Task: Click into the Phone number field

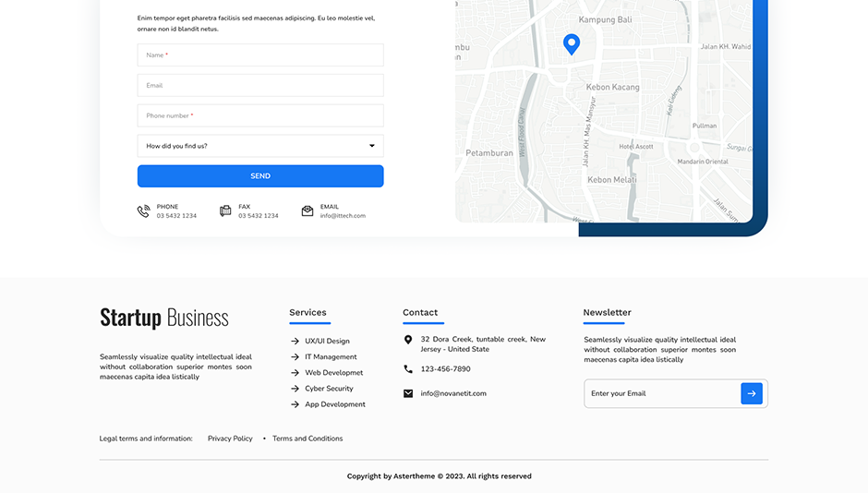Action: 260,116
